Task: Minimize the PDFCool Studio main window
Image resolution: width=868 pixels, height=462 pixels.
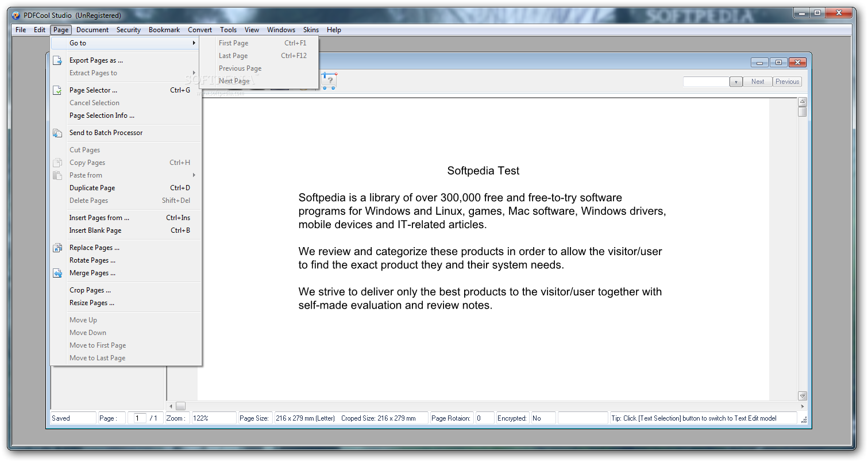Action: point(801,13)
